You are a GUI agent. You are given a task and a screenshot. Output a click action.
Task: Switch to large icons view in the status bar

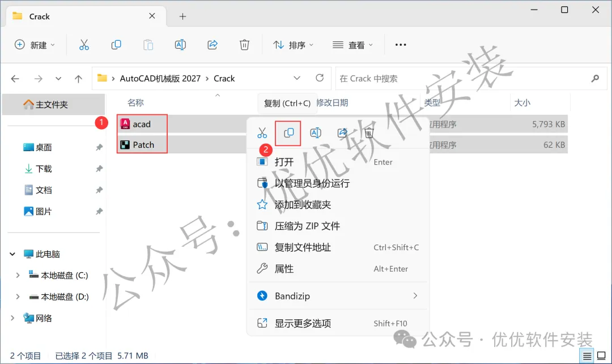[x=601, y=356]
